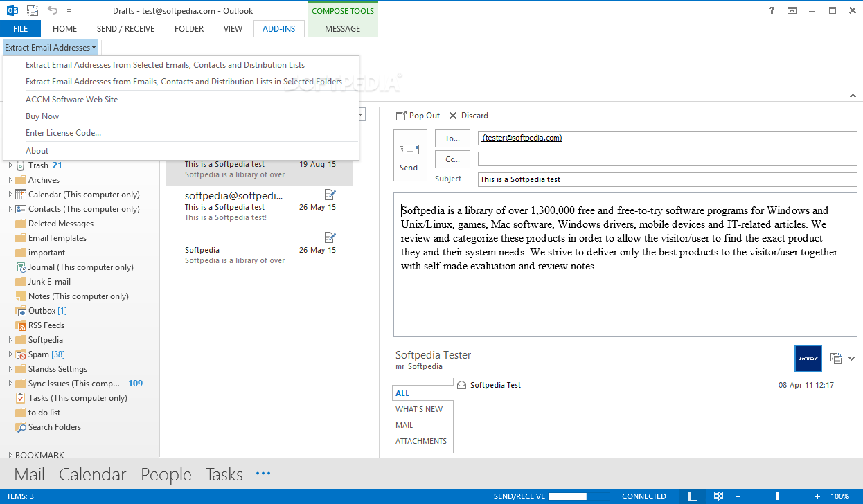Image resolution: width=863 pixels, height=504 pixels.
Task: Collapse the people pane with the chevron
Action: [x=852, y=359]
